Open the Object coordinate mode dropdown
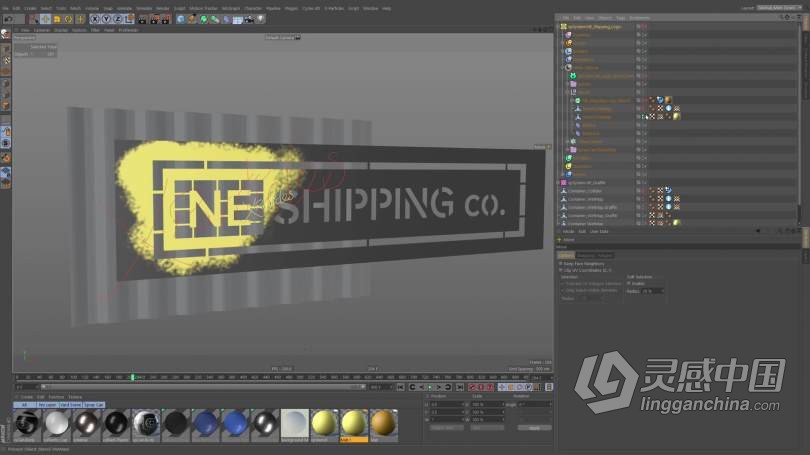The width and height of the screenshot is (810, 455). coord(445,428)
